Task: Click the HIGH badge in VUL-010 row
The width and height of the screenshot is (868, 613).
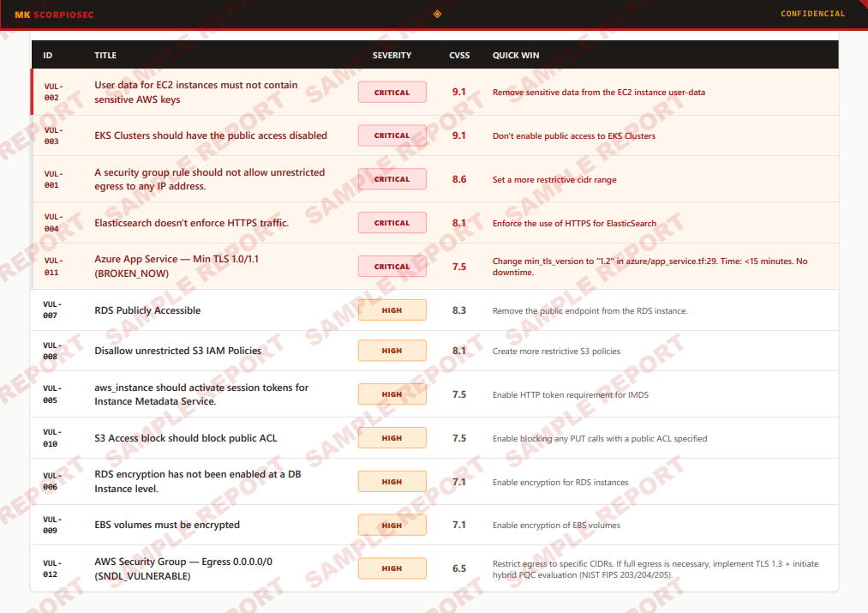Action: (392, 438)
